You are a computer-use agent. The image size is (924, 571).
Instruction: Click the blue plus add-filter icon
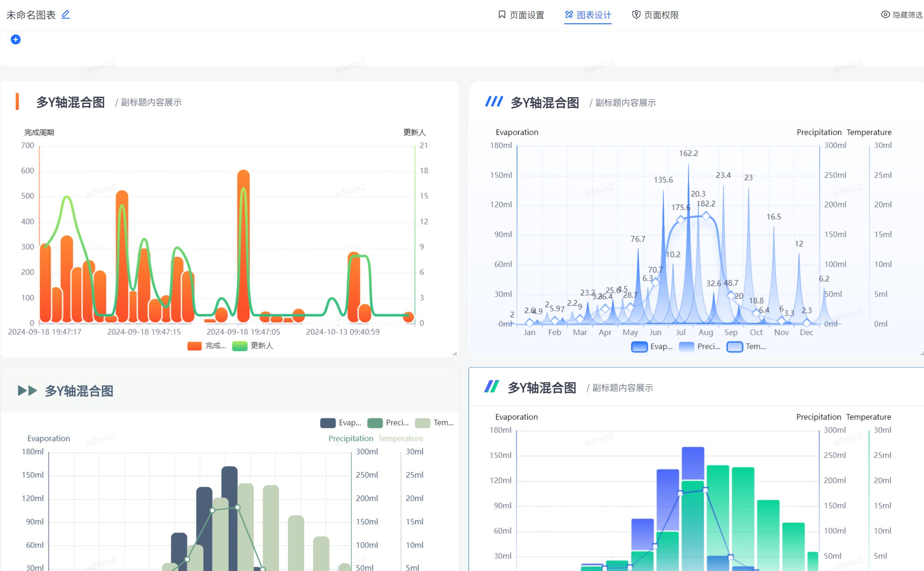(15, 40)
